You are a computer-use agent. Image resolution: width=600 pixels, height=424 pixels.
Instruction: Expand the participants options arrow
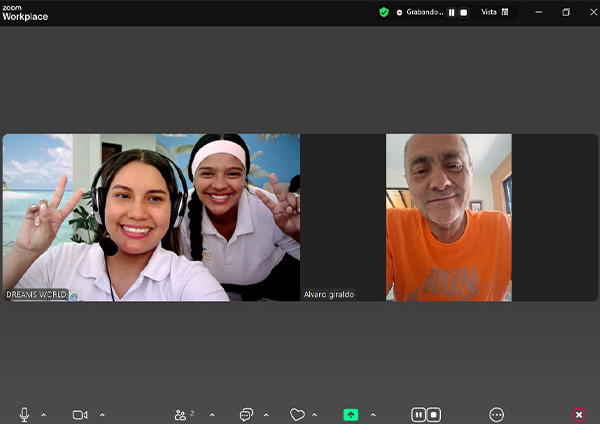pyautogui.click(x=212, y=414)
